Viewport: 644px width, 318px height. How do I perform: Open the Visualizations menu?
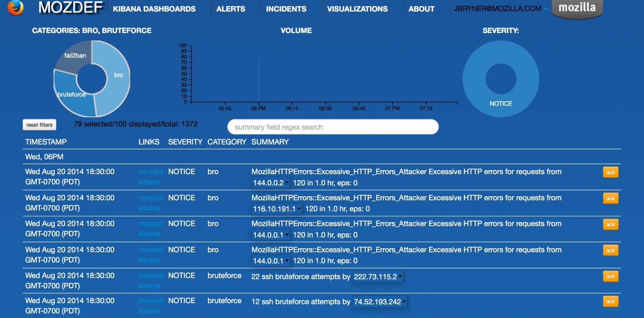tap(357, 9)
